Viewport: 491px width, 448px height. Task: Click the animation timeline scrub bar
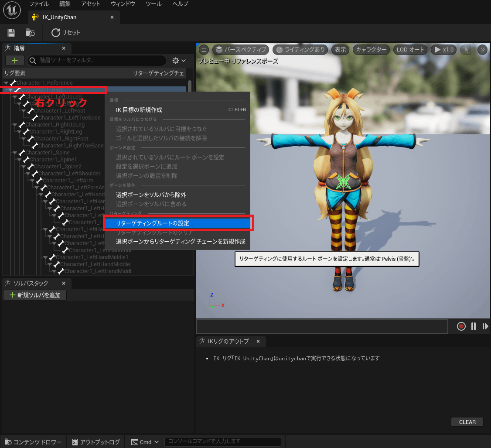pos(322,326)
